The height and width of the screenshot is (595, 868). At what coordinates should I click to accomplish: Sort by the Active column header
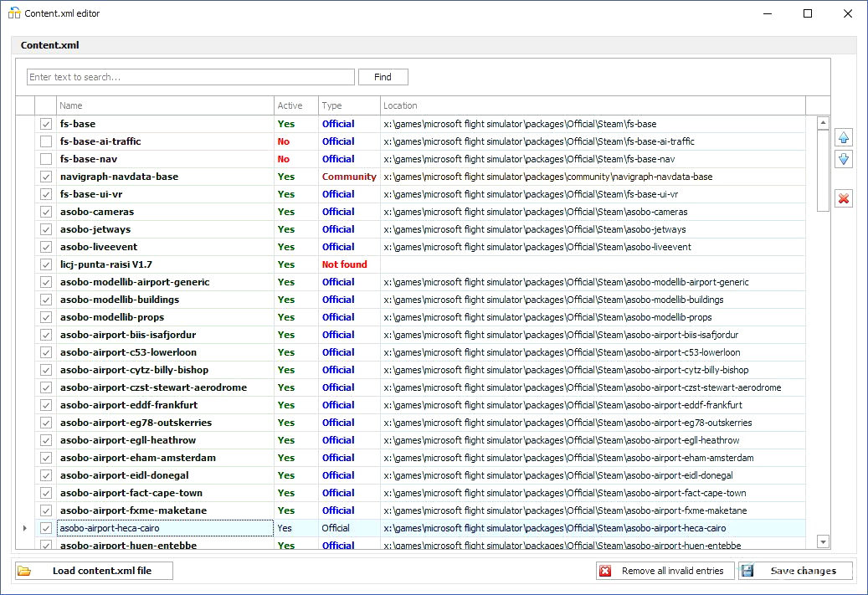pyautogui.click(x=296, y=105)
